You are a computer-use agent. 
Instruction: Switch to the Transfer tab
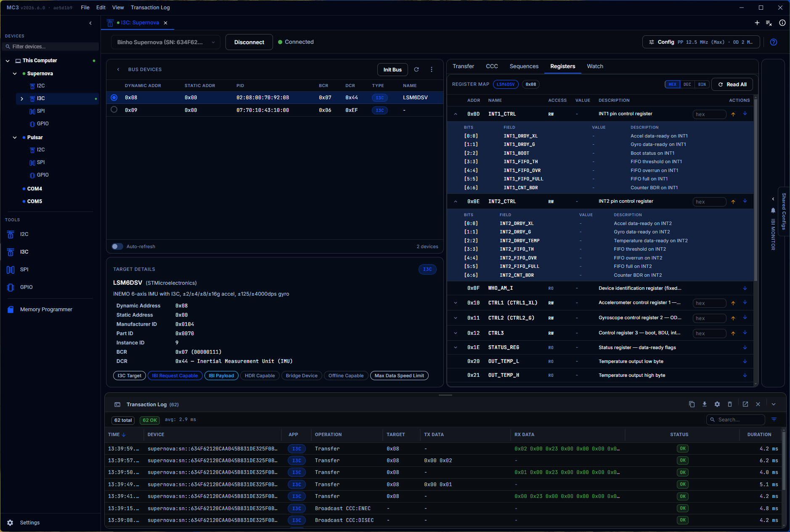pyautogui.click(x=463, y=66)
